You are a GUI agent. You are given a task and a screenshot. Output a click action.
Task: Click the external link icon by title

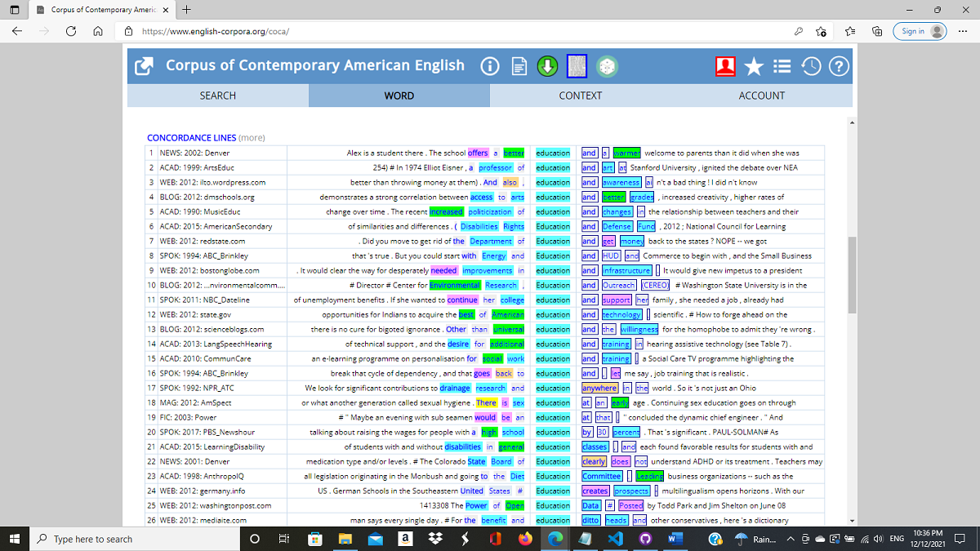point(144,66)
